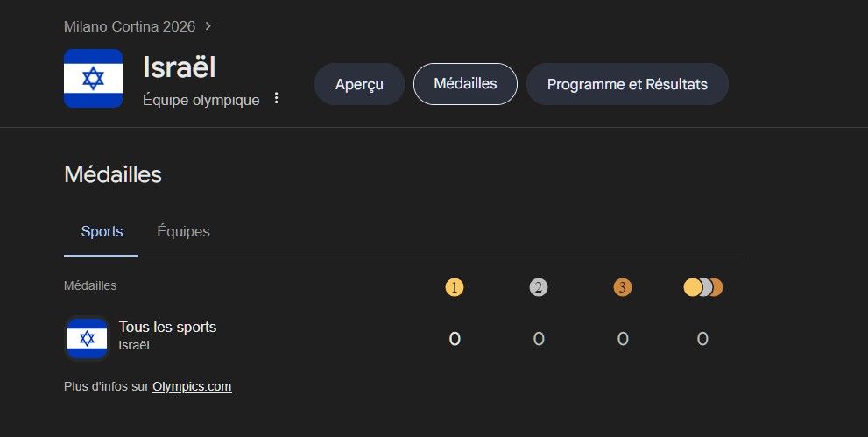This screenshot has width=868, height=437.
Task: Click the small Israel flag in row
Action: [x=87, y=337]
